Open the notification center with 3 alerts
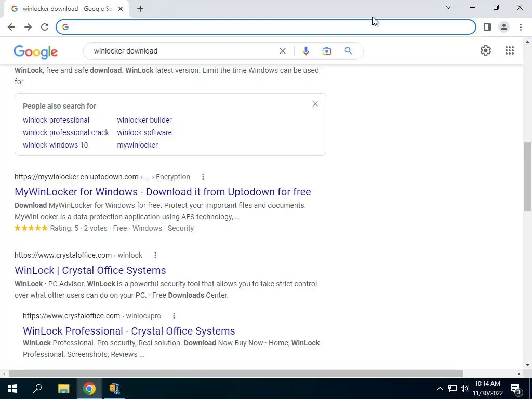 tap(516, 389)
